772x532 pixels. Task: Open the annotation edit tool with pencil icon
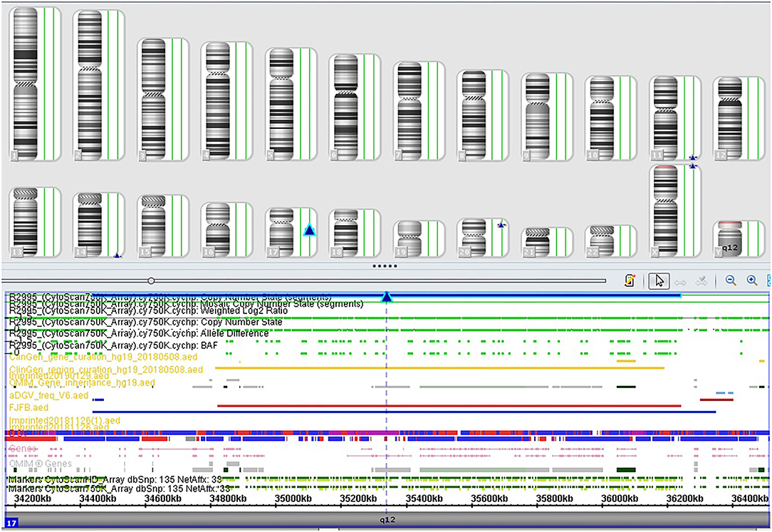pyautogui.click(x=630, y=281)
